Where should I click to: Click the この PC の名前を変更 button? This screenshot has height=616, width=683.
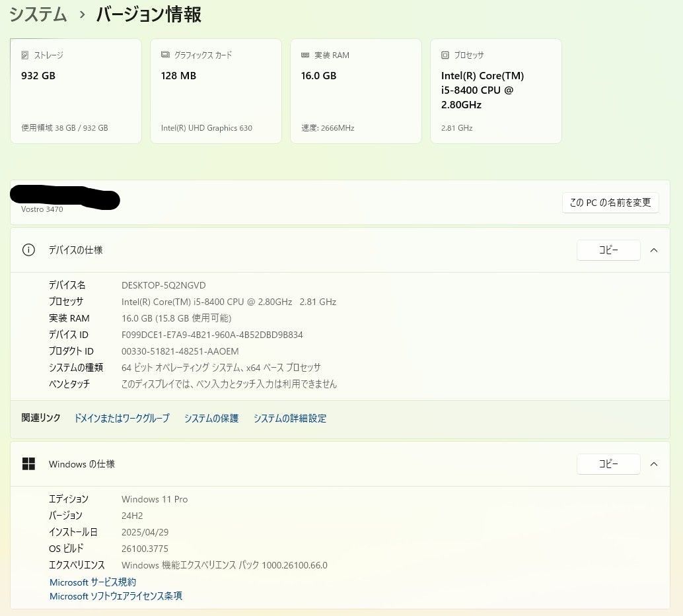click(x=610, y=203)
